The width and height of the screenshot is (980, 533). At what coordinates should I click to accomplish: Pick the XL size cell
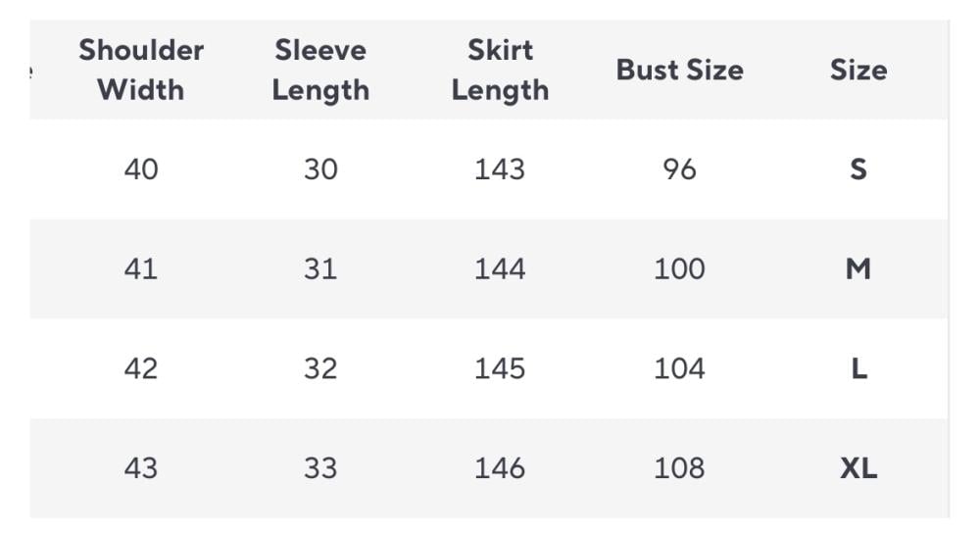pos(858,468)
